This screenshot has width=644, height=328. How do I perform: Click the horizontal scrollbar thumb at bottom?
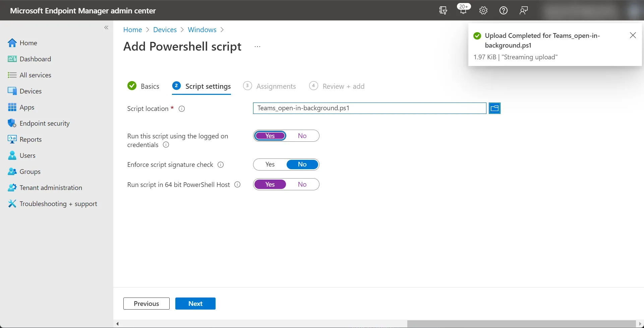[522, 324]
